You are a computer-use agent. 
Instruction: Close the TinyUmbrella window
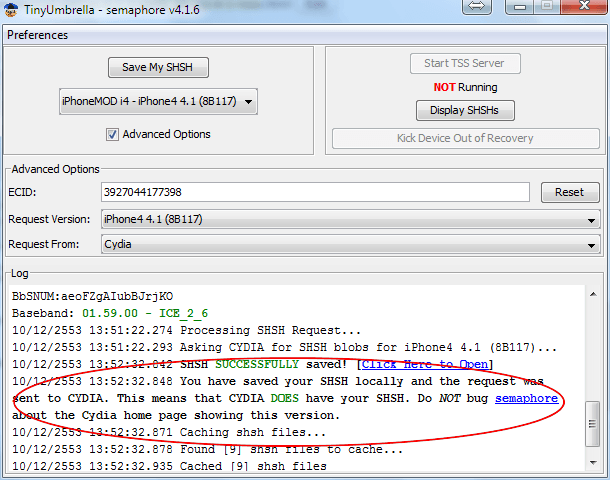(x=583, y=7)
